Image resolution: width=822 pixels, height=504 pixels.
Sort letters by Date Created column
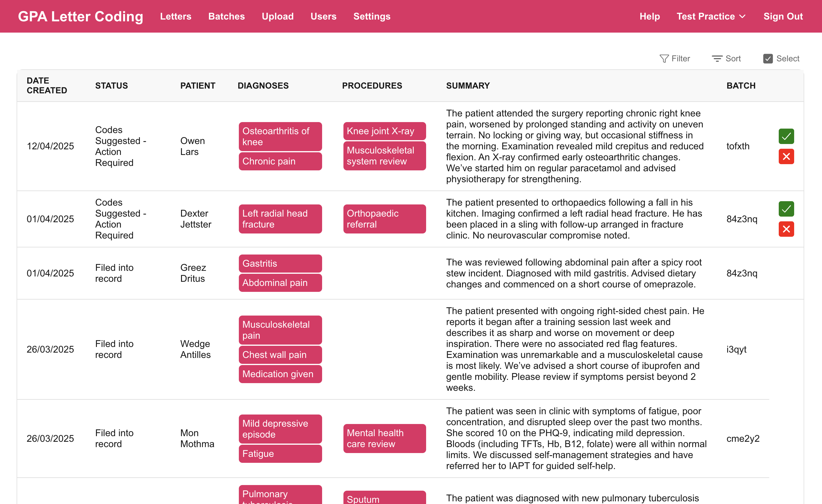pos(47,85)
